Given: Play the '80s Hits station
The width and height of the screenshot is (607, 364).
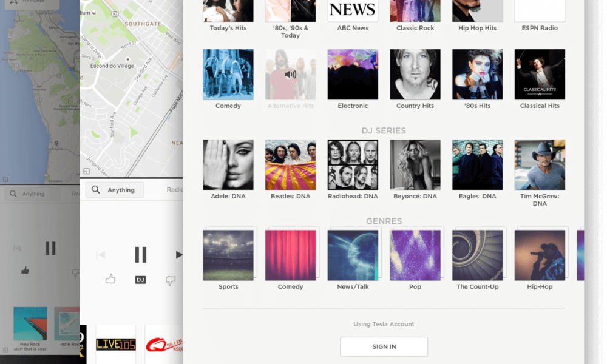Looking at the screenshot, I should (x=477, y=74).
